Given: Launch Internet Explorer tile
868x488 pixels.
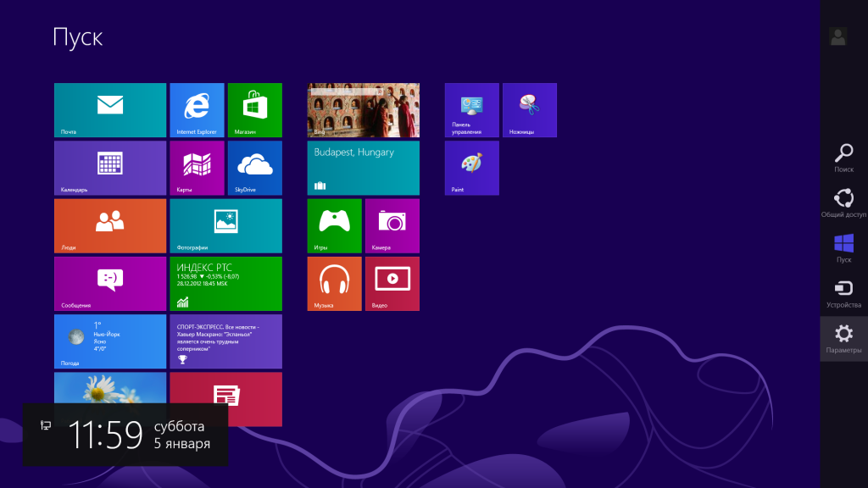Looking at the screenshot, I should click(x=197, y=110).
